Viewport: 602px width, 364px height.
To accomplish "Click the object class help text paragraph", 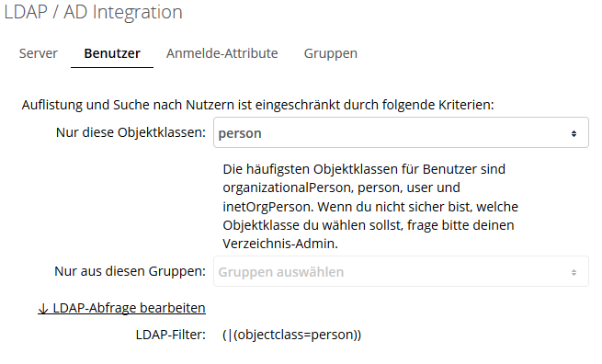I will tap(370, 206).
